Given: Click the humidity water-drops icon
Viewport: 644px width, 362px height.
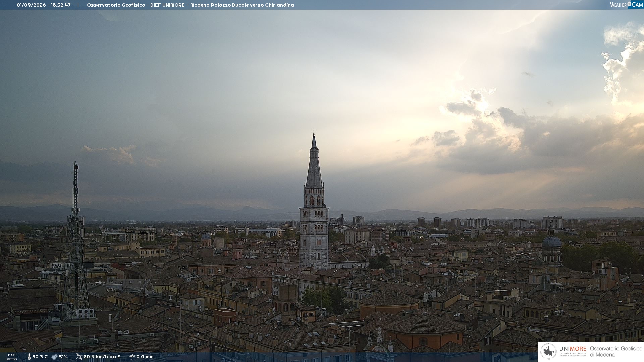Looking at the screenshot, I should (x=55, y=357).
